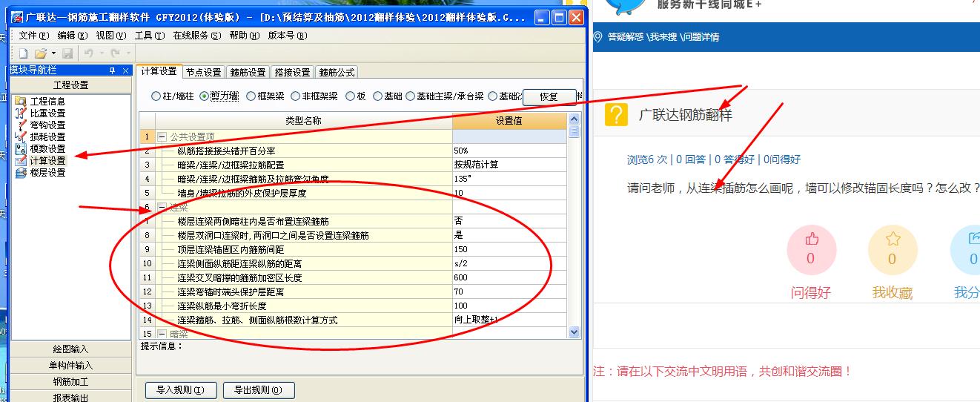This screenshot has width=980, height=402.
Task: Click the 恢复 button
Action: tap(549, 96)
